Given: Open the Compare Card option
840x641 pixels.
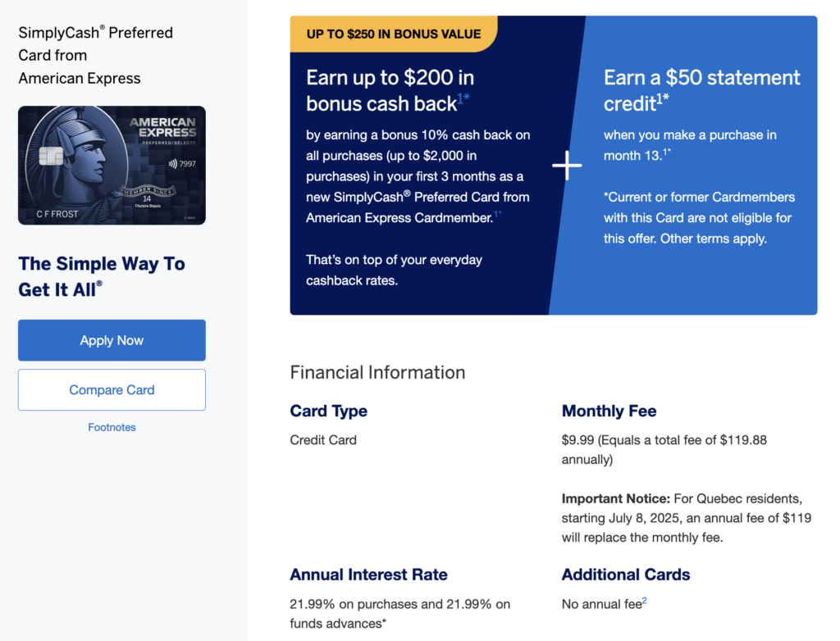Looking at the screenshot, I should point(112,390).
